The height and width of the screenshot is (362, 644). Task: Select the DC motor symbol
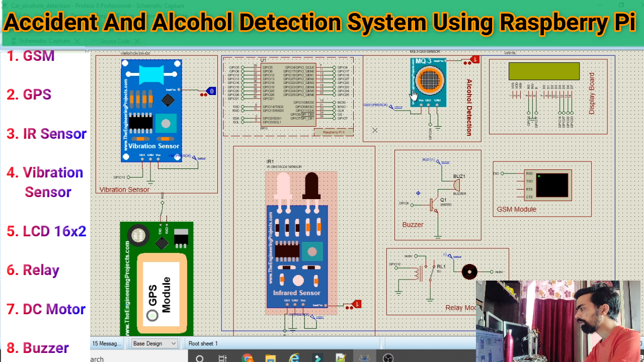coord(469,271)
